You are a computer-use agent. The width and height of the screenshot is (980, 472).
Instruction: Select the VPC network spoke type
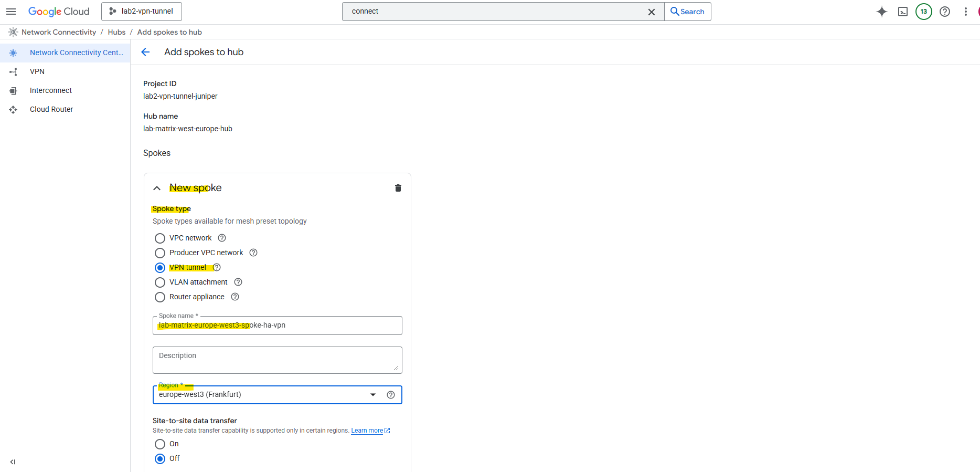(160, 238)
